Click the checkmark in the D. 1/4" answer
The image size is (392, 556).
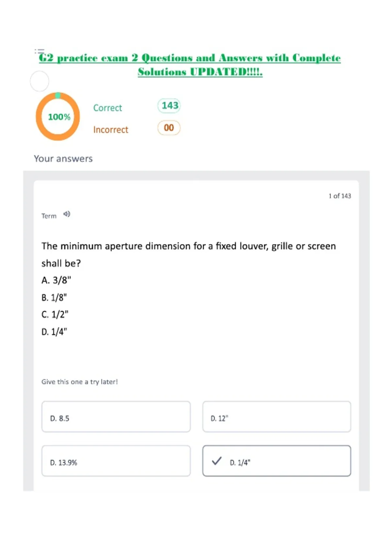pyautogui.click(x=217, y=461)
